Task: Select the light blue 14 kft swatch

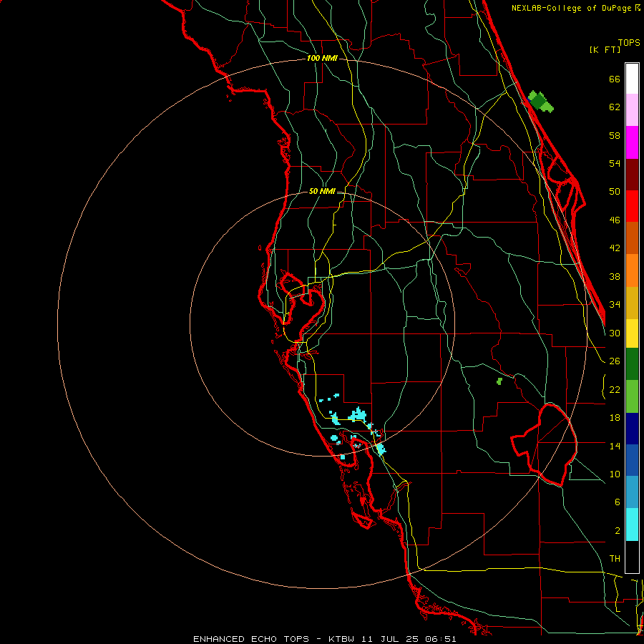Action: point(632,492)
